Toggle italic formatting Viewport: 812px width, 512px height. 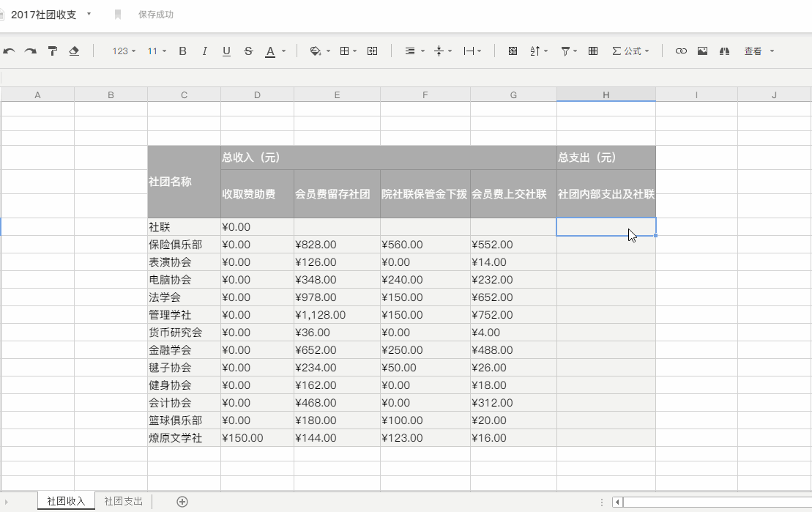point(204,51)
